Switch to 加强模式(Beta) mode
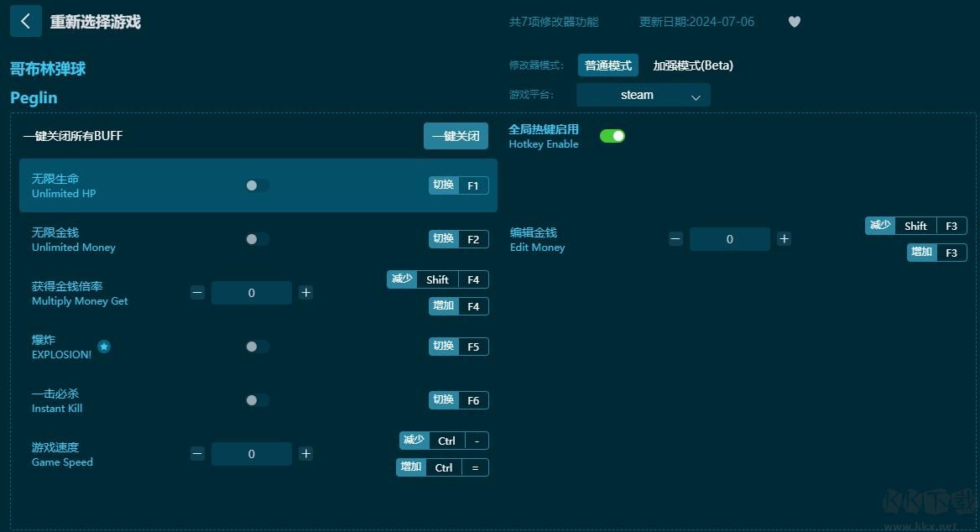Viewport: 980px width, 532px height. tap(692, 65)
